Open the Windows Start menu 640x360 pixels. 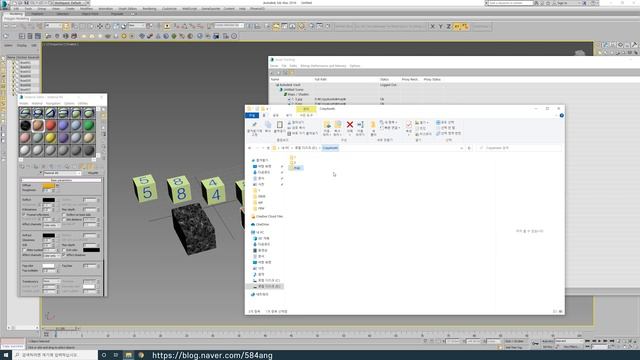[6, 355]
